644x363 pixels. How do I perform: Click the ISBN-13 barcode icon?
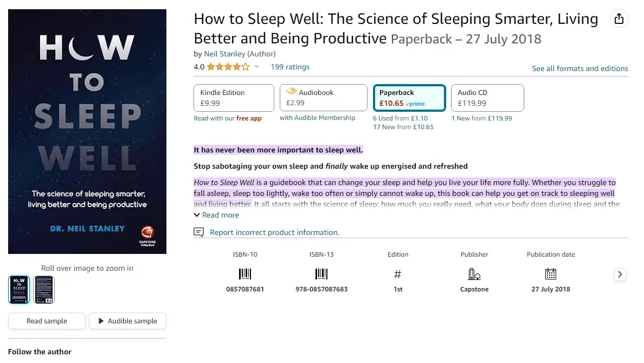pyautogui.click(x=321, y=274)
